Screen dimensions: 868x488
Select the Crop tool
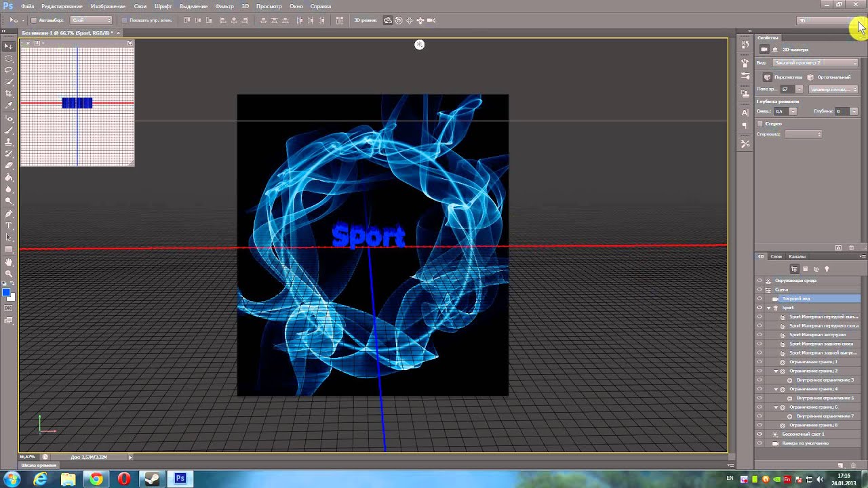click(x=8, y=94)
